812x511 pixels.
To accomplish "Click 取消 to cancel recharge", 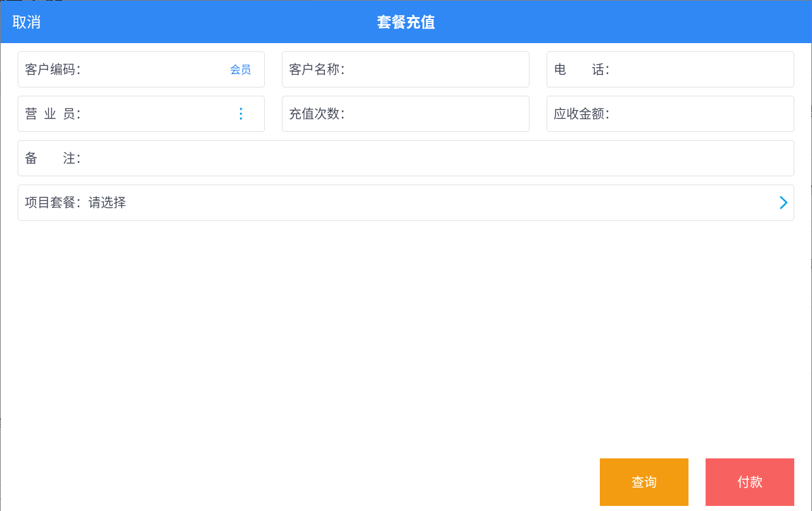I will click(27, 22).
